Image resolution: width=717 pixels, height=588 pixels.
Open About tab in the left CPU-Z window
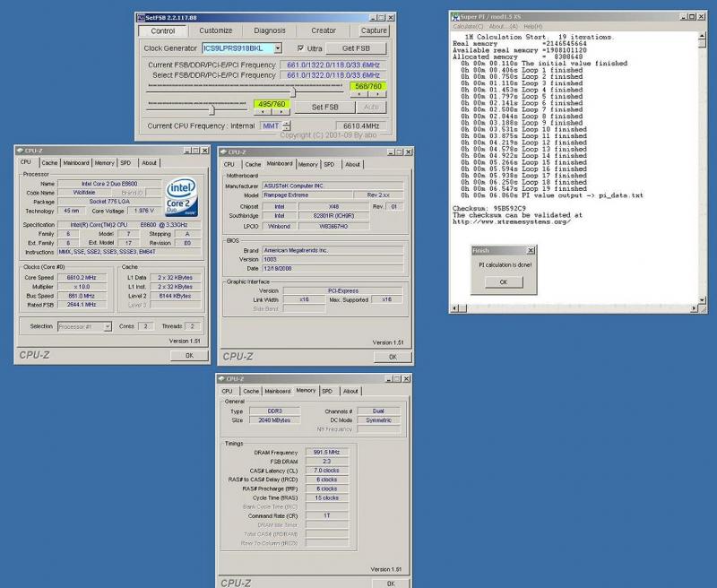[x=149, y=163]
